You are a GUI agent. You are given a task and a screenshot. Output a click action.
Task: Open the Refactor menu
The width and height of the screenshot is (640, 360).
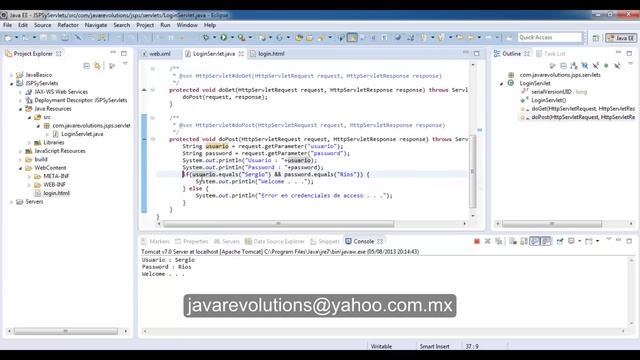68,25
